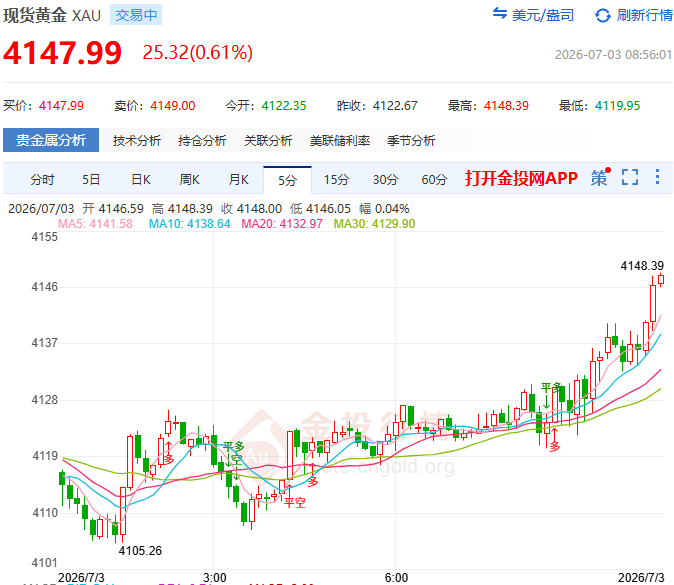Click the 昨收 value 4122.67
Image resolution: width=674 pixels, height=585 pixels.
tap(395, 106)
